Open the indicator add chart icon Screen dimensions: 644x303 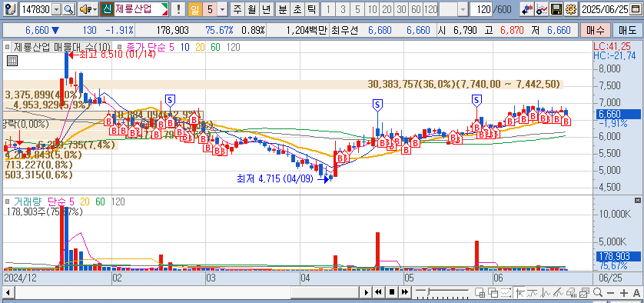tap(542, 8)
